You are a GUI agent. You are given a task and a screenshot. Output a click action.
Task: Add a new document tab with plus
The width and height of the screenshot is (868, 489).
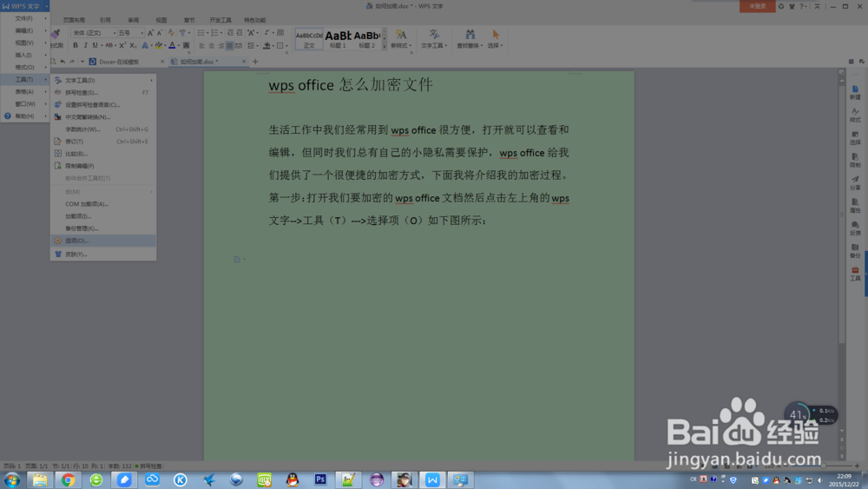click(x=255, y=62)
